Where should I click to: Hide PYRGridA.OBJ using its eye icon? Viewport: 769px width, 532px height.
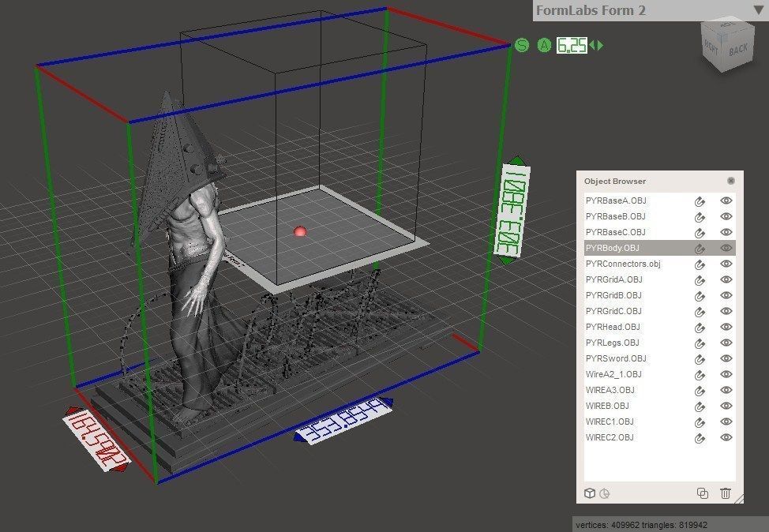[726, 279]
